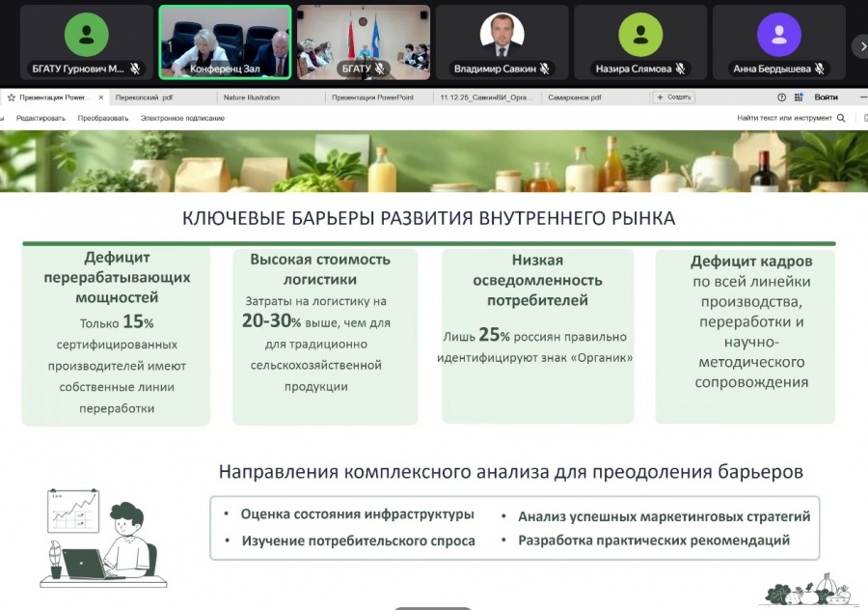The height and width of the screenshot is (610, 868).
Task: Open the 11.12.25_СавкинВИ tab
Action: point(485,97)
